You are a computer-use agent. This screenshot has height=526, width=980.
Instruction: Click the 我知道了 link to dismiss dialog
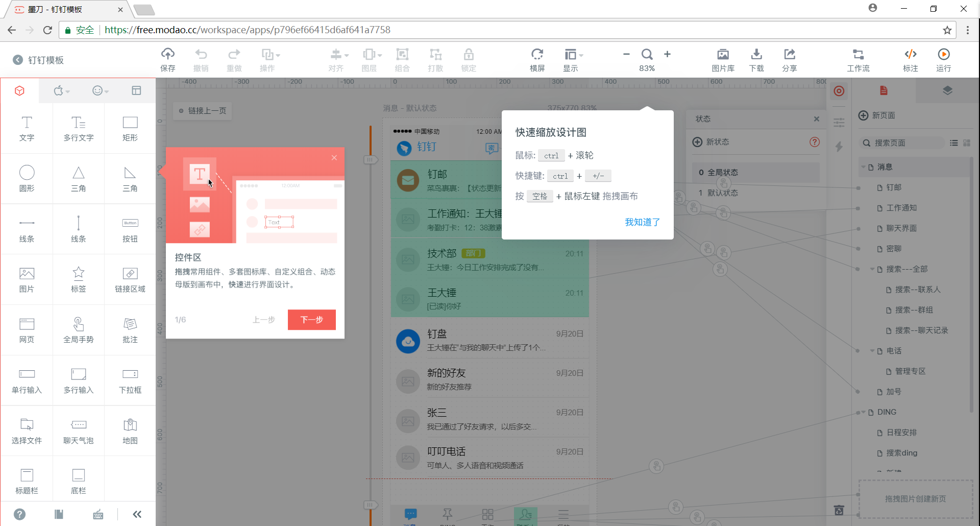[x=642, y=222]
